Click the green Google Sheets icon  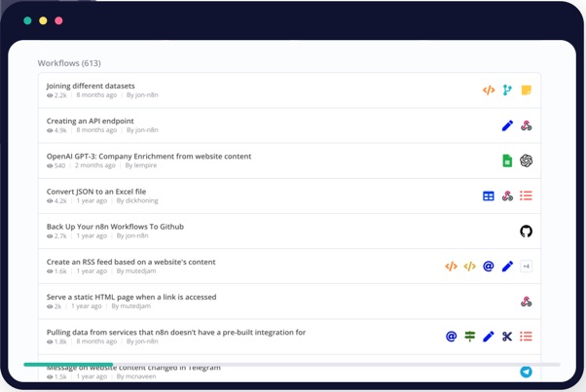click(x=507, y=160)
